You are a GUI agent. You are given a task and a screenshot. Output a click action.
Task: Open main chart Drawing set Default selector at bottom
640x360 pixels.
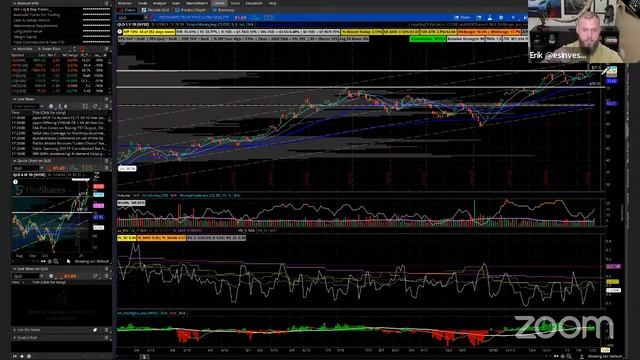[605, 356]
